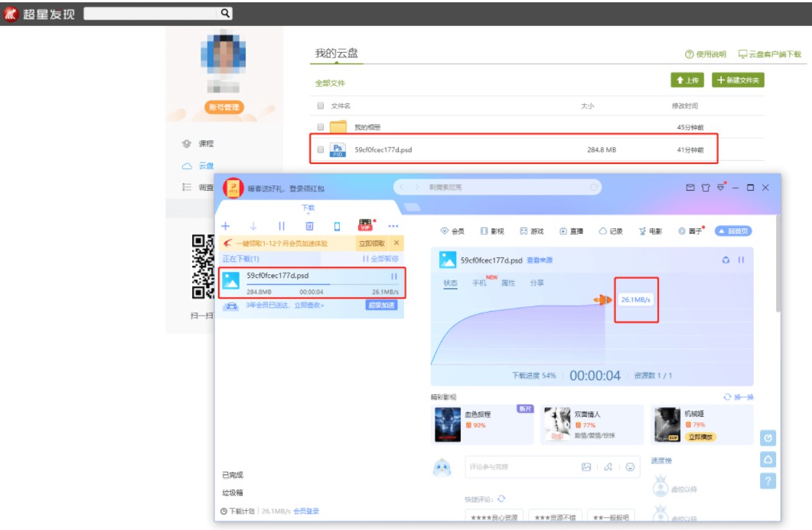Click the icon left of pause in detail header
The height and width of the screenshot is (530, 812).
[x=726, y=260]
